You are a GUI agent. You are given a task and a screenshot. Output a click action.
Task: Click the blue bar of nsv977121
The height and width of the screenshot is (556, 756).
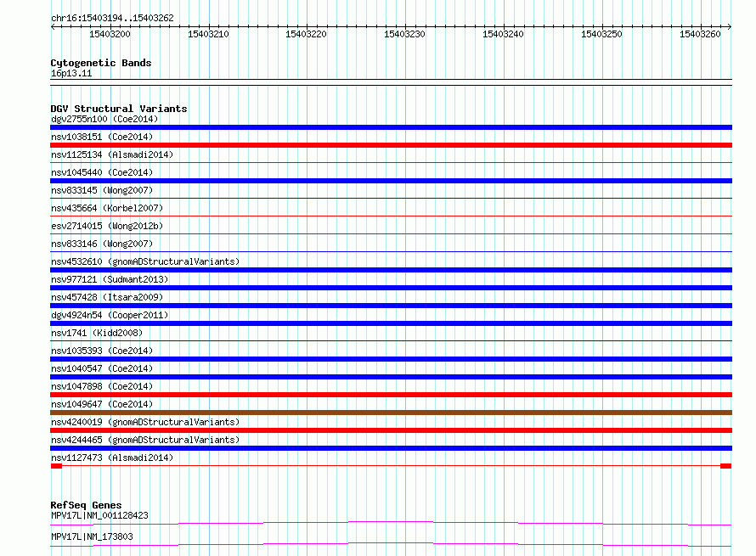pos(391,288)
